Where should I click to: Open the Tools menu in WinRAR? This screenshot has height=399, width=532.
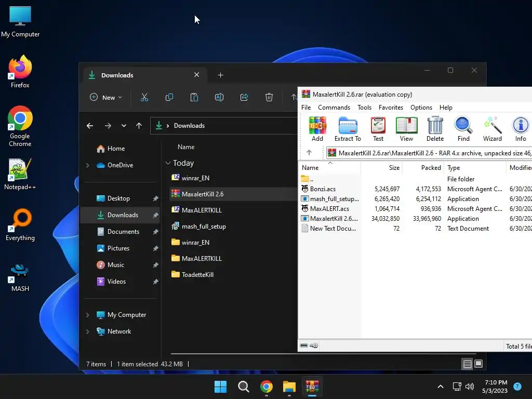click(364, 108)
